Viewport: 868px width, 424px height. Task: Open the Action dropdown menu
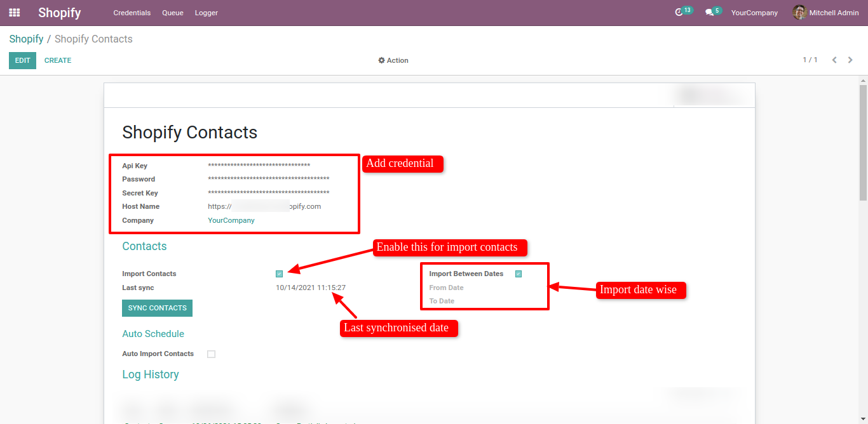(393, 60)
